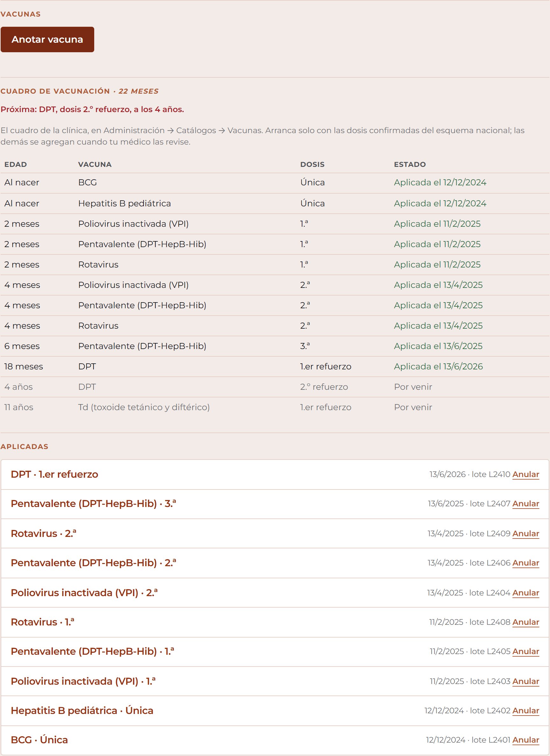Select 'Pentavalente (DPT-HepB-Hib) · 3.ª' entry title
The image size is (550, 756).
(x=93, y=504)
